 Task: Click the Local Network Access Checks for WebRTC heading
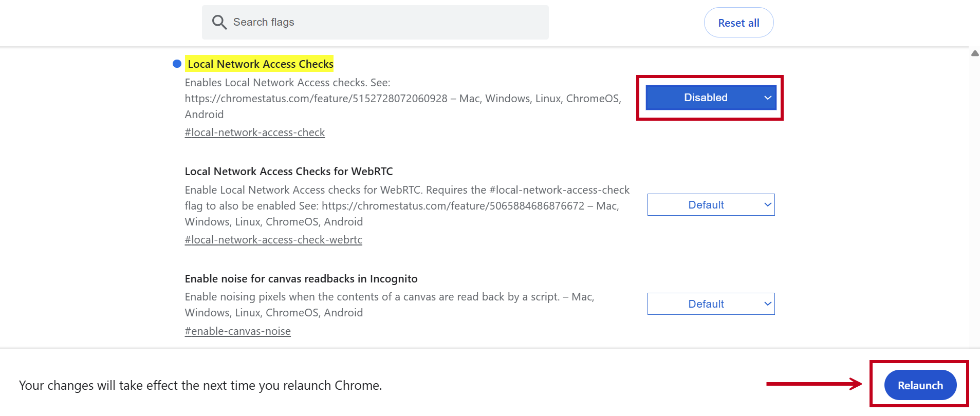pos(289,172)
